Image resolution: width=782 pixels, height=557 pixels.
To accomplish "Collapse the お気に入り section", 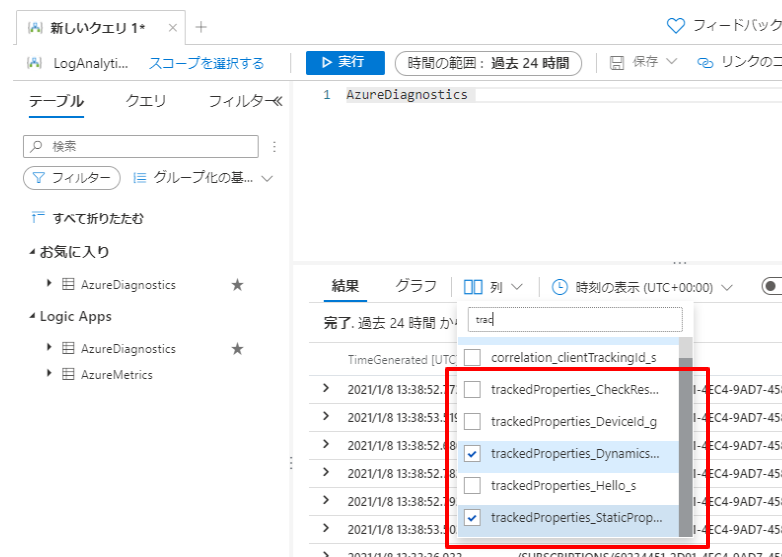I will (x=32, y=252).
